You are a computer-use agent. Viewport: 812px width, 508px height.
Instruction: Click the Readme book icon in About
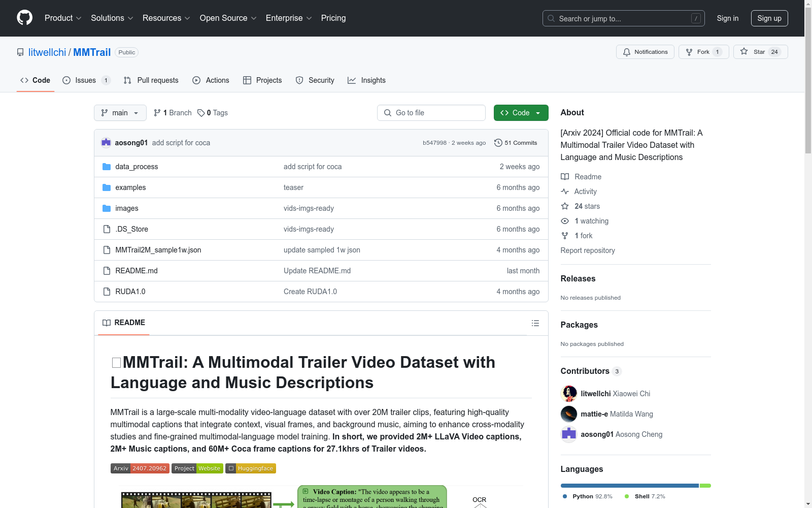565,177
